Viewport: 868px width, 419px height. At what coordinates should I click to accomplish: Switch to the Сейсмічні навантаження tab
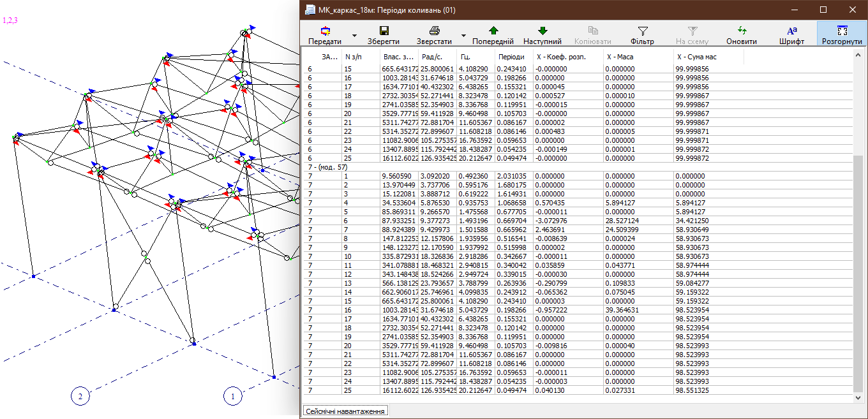(345, 411)
